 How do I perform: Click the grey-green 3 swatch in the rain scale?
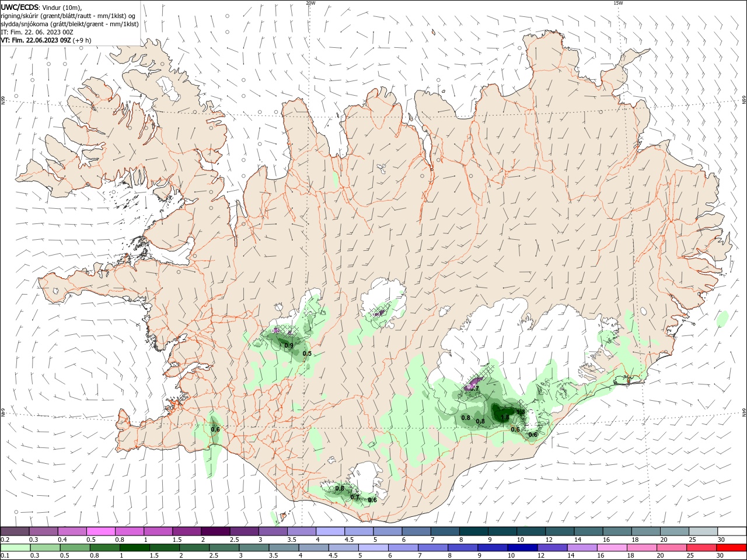click(254, 548)
